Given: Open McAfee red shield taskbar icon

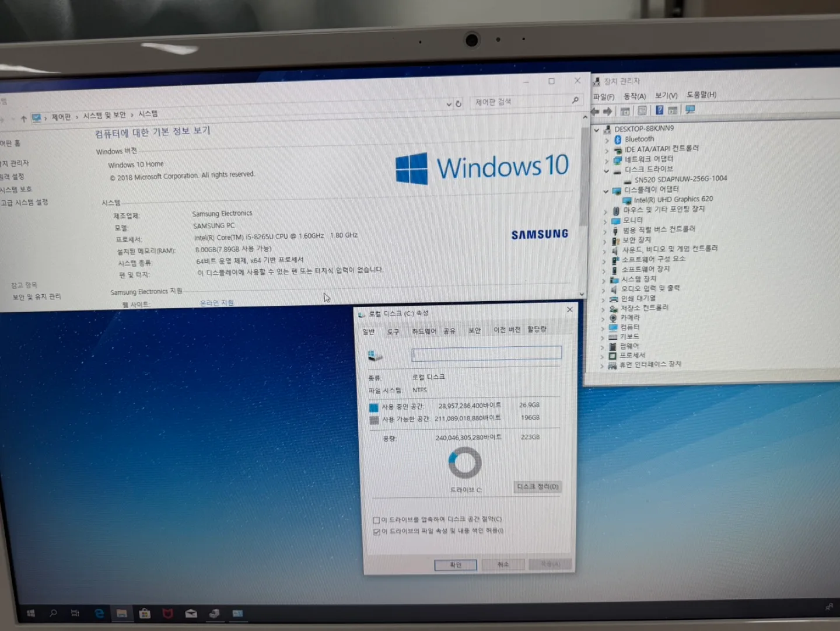Looking at the screenshot, I should (167, 613).
